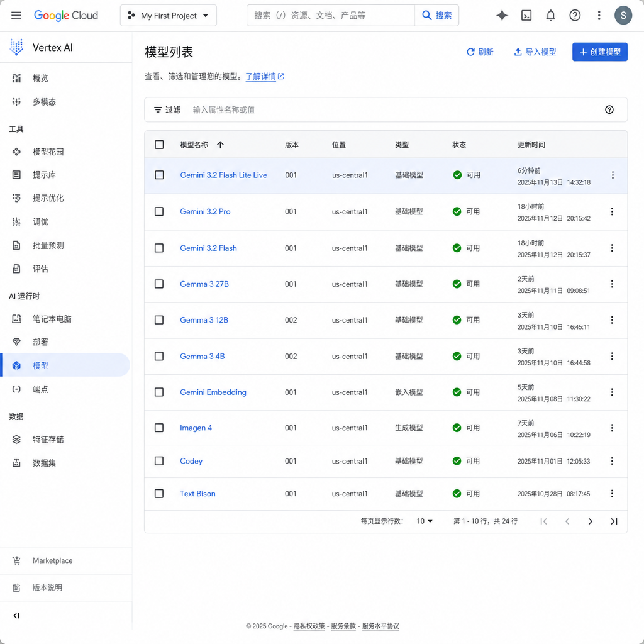Screen dimensions: 644x644
Task: Check the Gemma 3 27B row
Action: (x=159, y=284)
